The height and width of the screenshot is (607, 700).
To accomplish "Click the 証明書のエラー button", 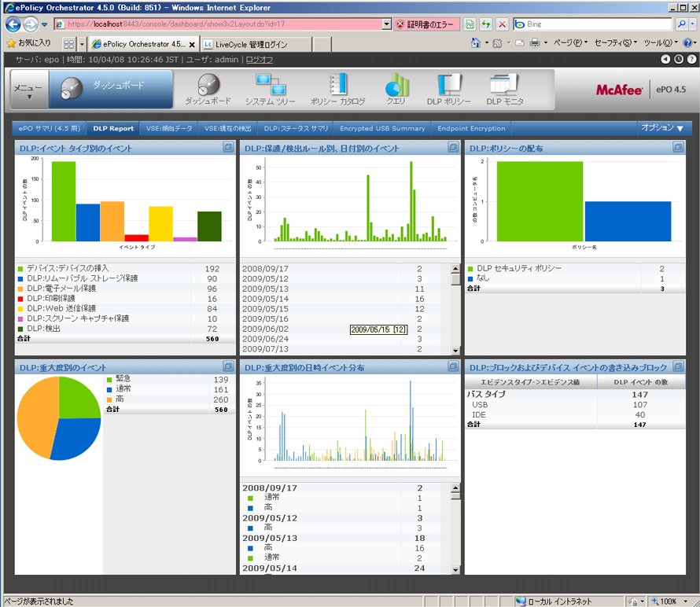I will pos(426,24).
